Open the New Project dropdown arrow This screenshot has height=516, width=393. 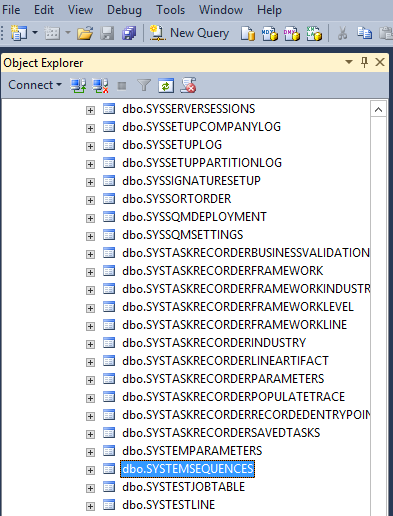click(x=35, y=33)
